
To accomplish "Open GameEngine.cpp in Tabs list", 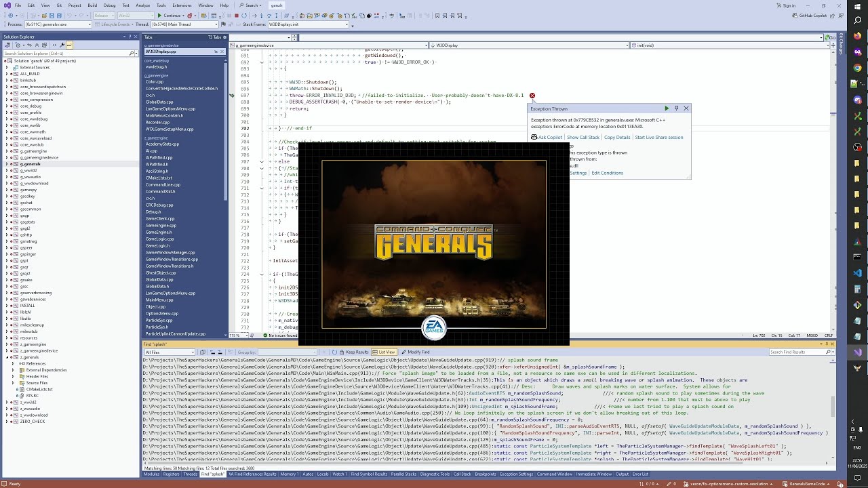I will point(161,225).
